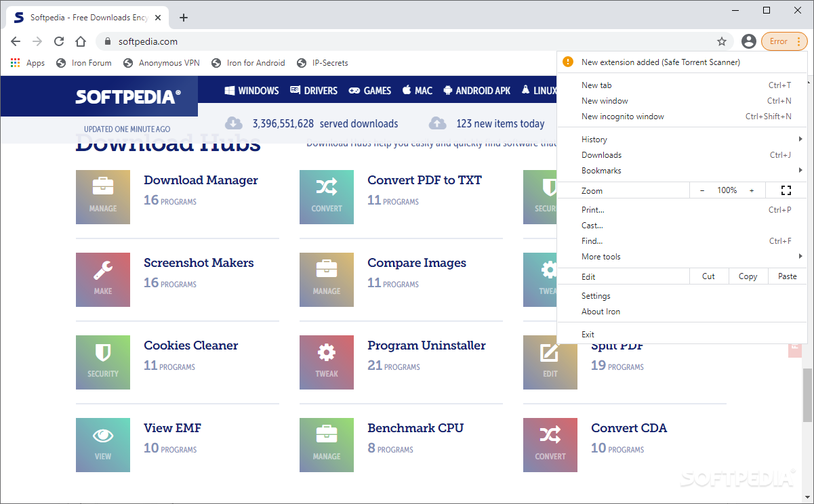Choose New incognito window menu item
Image resolution: width=814 pixels, height=504 pixels.
[682, 117]
